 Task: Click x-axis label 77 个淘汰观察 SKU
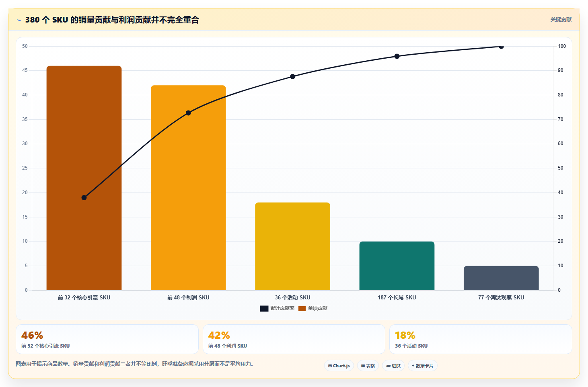click(501, 297)
